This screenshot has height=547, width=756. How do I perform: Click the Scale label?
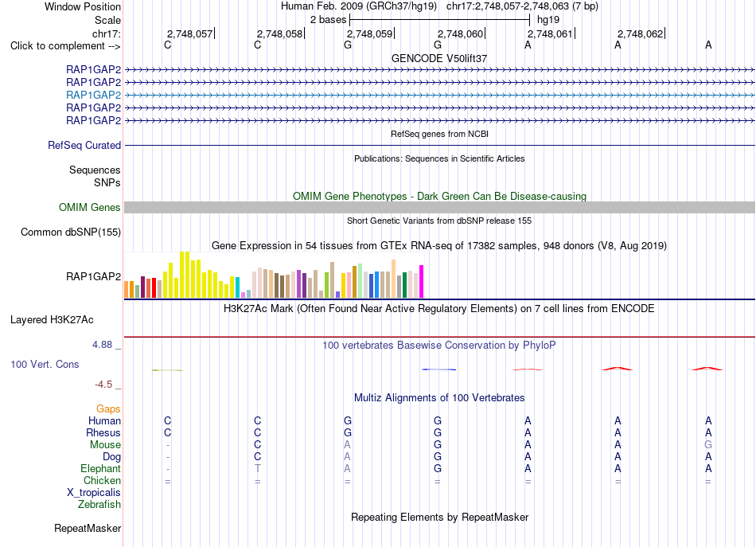(107, 20)
